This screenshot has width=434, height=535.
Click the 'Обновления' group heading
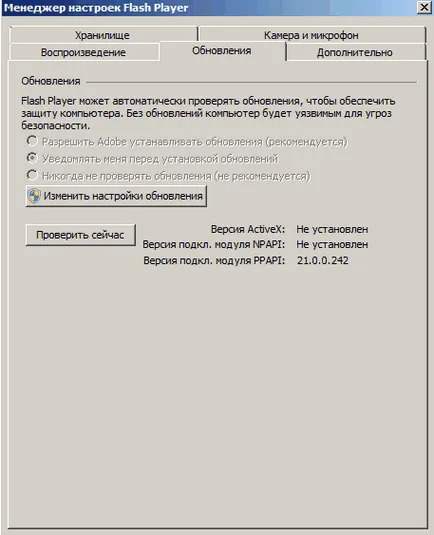tap(51, 81)
